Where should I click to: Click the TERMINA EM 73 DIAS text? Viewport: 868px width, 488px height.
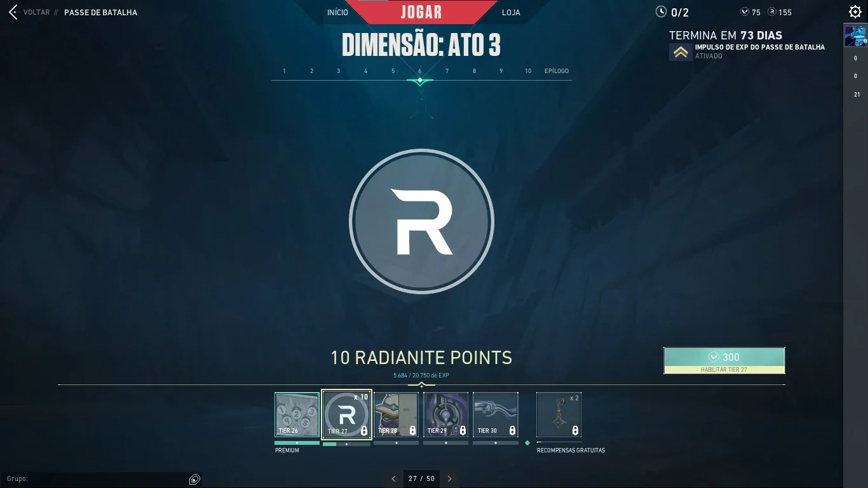click(x=726, y=36)
